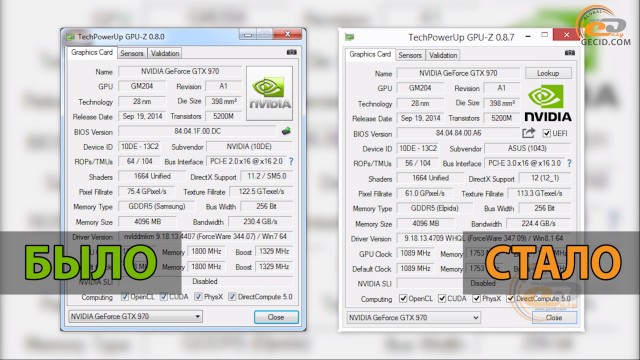
Task: Click ROPs/TMUs value 64 / 104
Action: [x=140, y=162]
